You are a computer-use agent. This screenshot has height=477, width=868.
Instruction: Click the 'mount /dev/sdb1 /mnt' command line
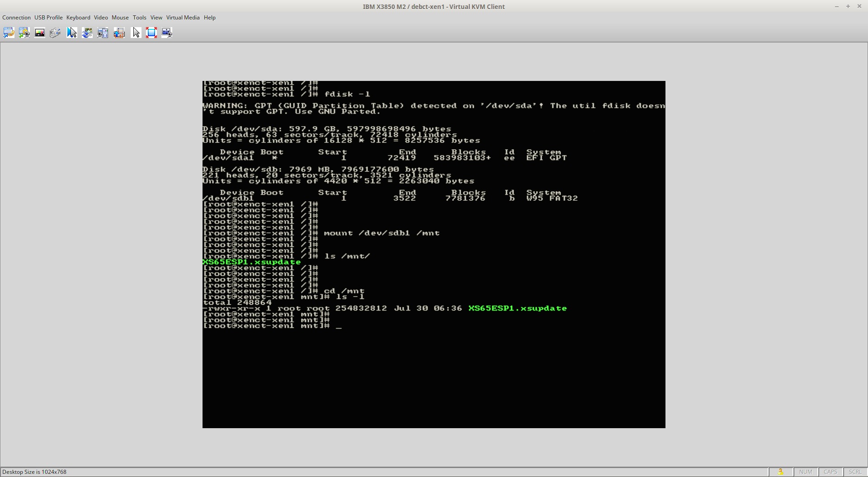tap(382, 233)
